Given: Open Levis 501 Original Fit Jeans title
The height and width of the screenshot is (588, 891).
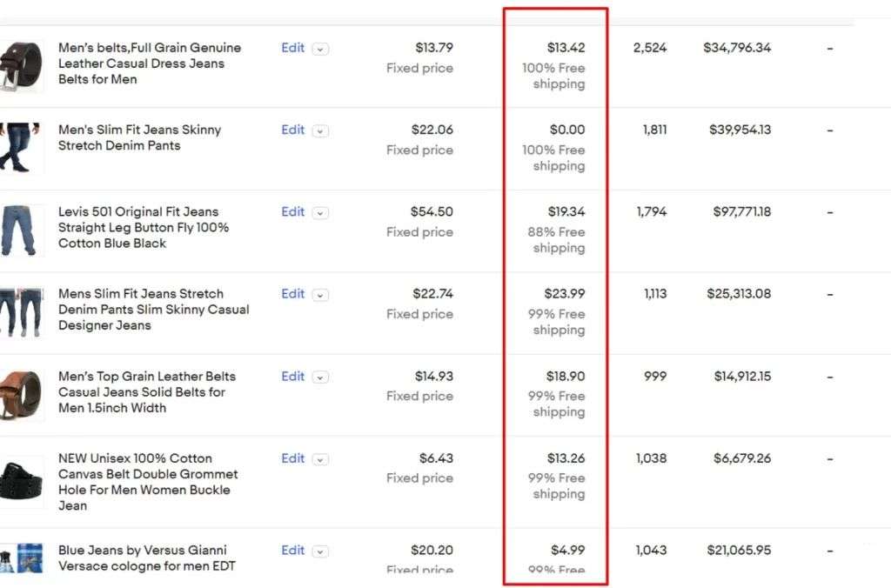Looking at the screenshot, I should (x=144, y=227).
